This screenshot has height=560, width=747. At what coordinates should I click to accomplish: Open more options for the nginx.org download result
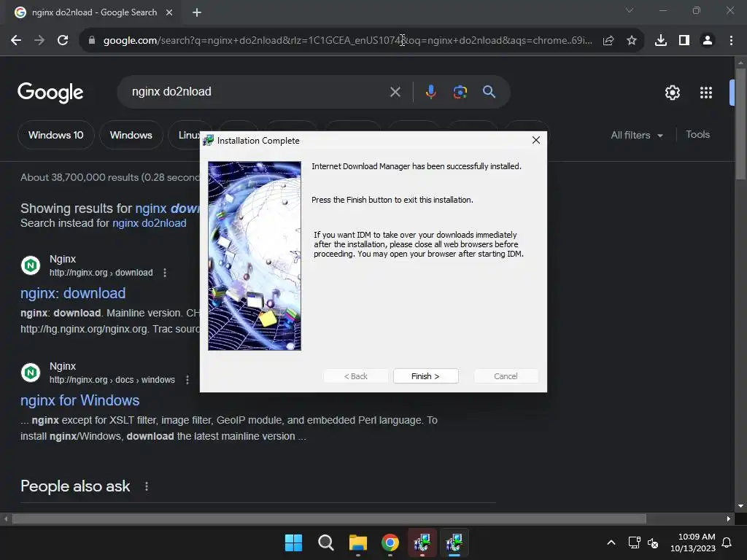(165, 273)
